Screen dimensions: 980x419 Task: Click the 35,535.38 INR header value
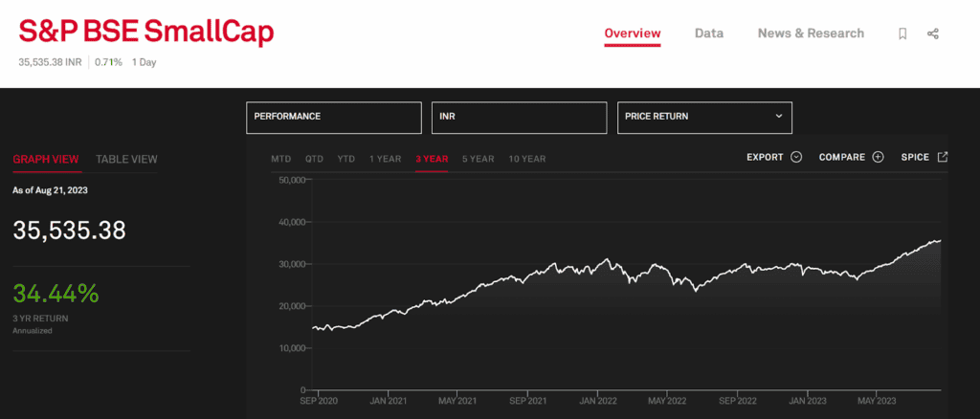(x=52, y=62)
